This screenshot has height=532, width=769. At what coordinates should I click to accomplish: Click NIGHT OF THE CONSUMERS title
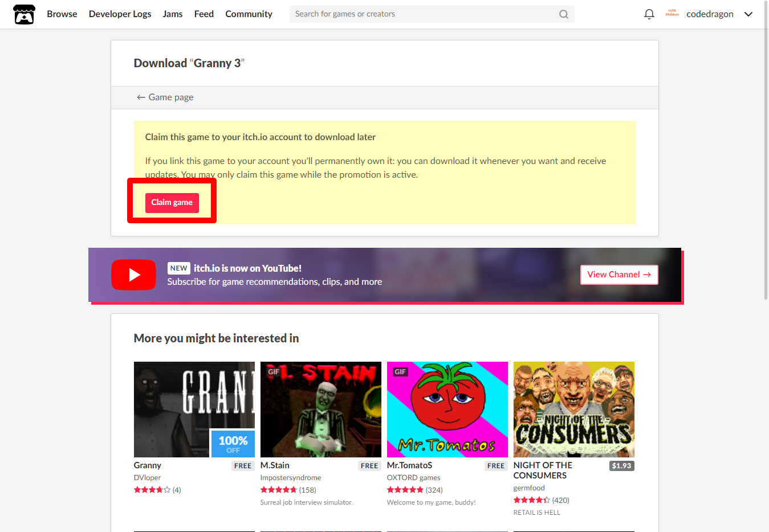point(543,470)
